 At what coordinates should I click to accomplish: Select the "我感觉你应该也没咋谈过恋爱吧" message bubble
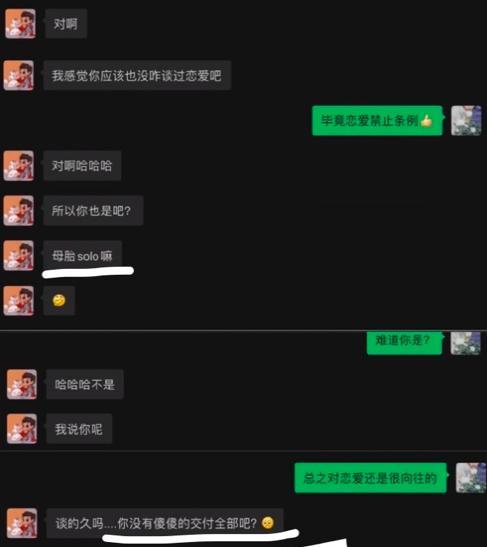pyautogui.click(x=137, y=75)
